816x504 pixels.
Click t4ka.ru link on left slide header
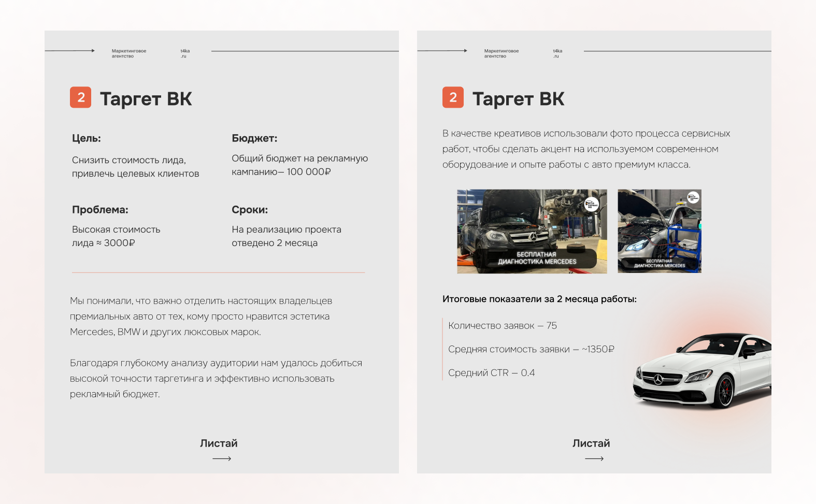pos(185,53)
